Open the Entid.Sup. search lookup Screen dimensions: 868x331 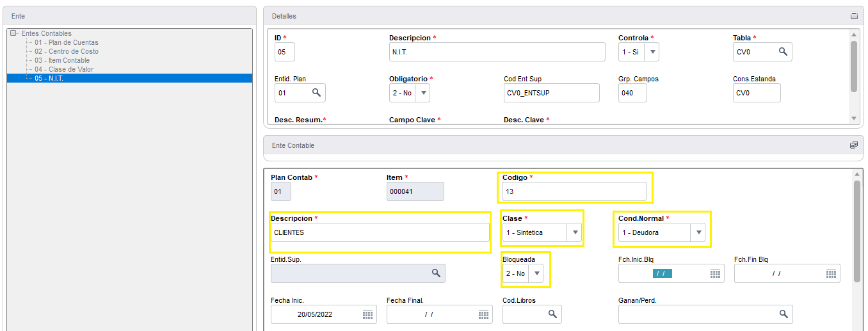(436, 273)
